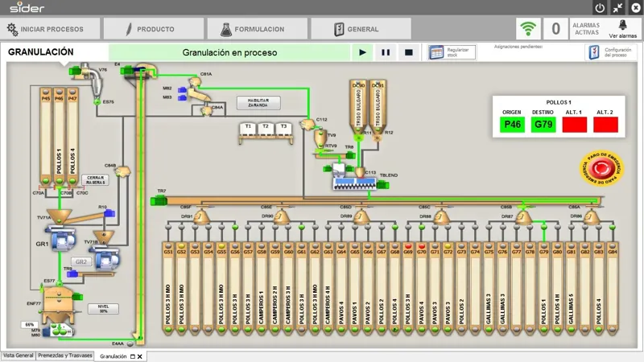This screenshot has height=362, width=644.
Task: Select bin G75 GALLINAS 3
Action: pyautogui.click(x=489, y=288)
